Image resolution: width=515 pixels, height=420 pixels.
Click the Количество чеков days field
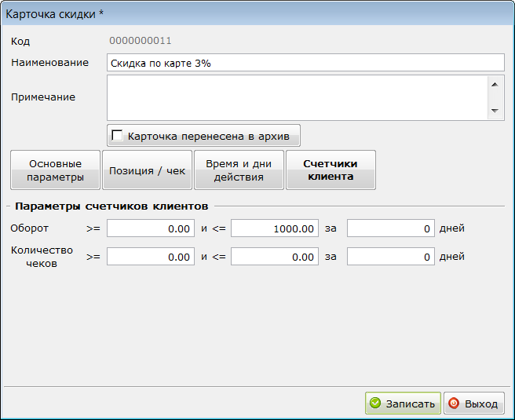pyautogui.click(x=391, y=257)
